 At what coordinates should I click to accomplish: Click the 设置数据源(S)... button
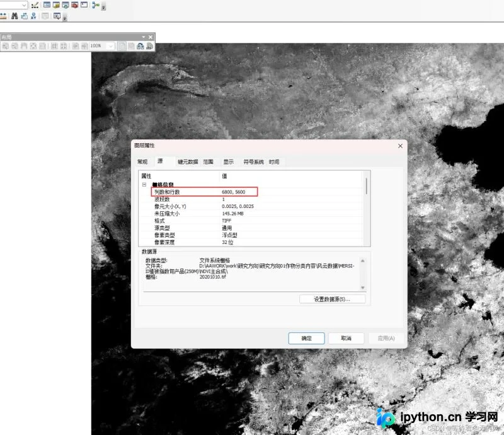(x=332, y=299)
